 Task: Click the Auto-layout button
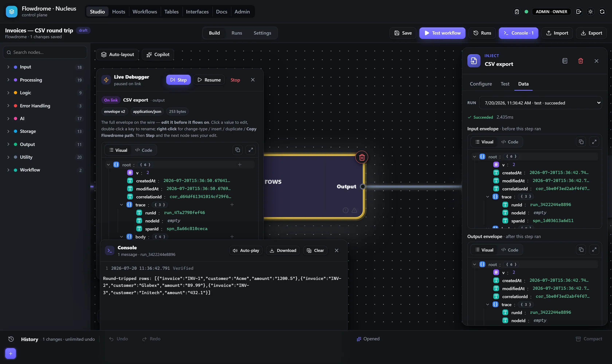click(117, 54)
